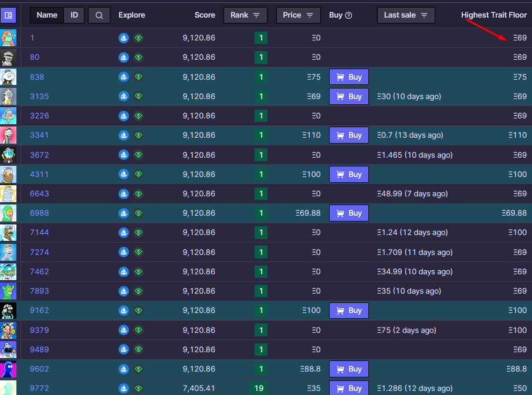The image size is (532, 395).
Task: Open OpenSea icon for ID 9162
Action: pyautogui.click(x=124, y=311)
